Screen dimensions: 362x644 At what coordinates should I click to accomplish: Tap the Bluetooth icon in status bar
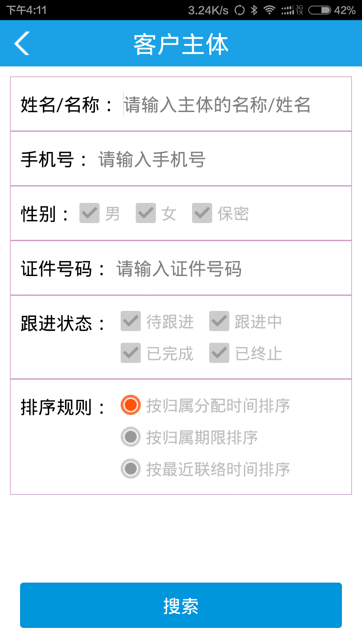tap(254, 10)
